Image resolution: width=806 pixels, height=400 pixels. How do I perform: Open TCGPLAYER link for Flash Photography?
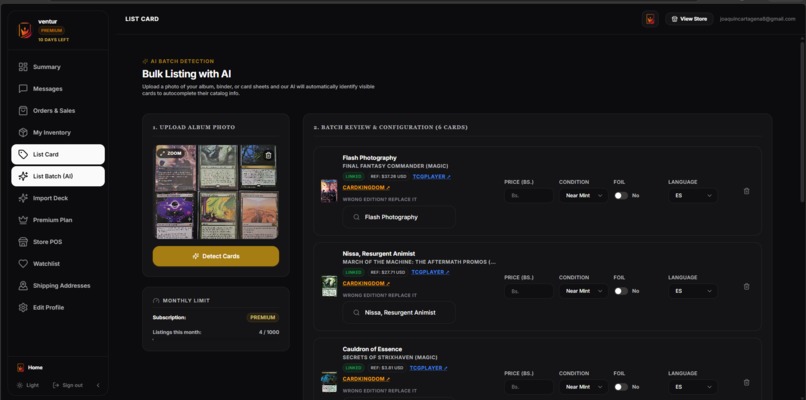(431, 176)
